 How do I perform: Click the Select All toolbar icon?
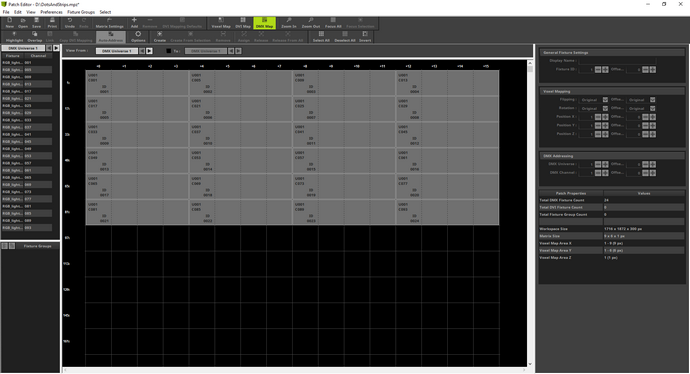click(321, 37)
